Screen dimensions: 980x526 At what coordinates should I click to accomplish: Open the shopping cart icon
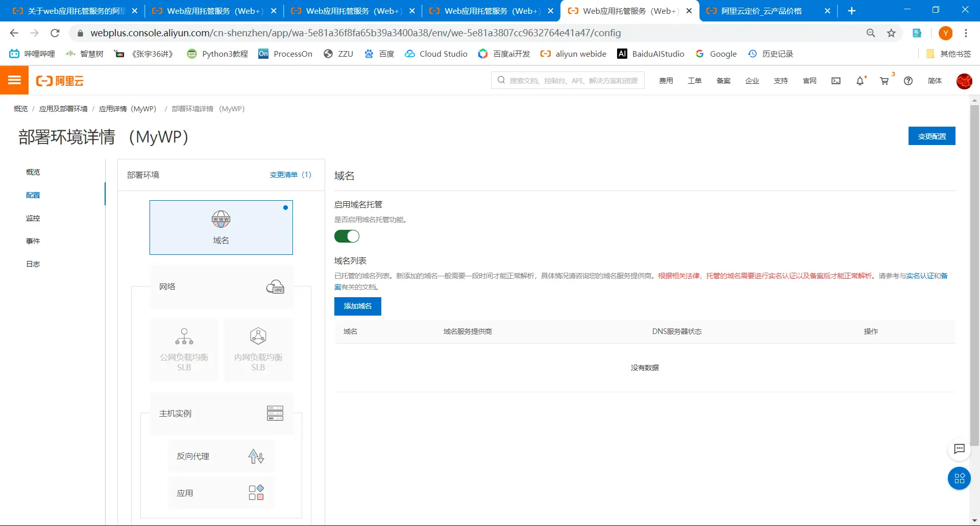tap(885, 81)
